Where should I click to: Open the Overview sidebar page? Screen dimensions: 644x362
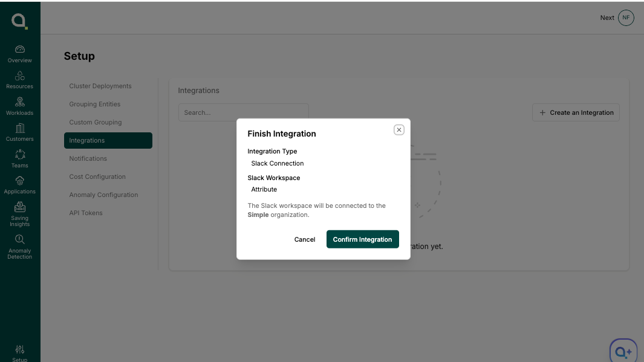20,54
